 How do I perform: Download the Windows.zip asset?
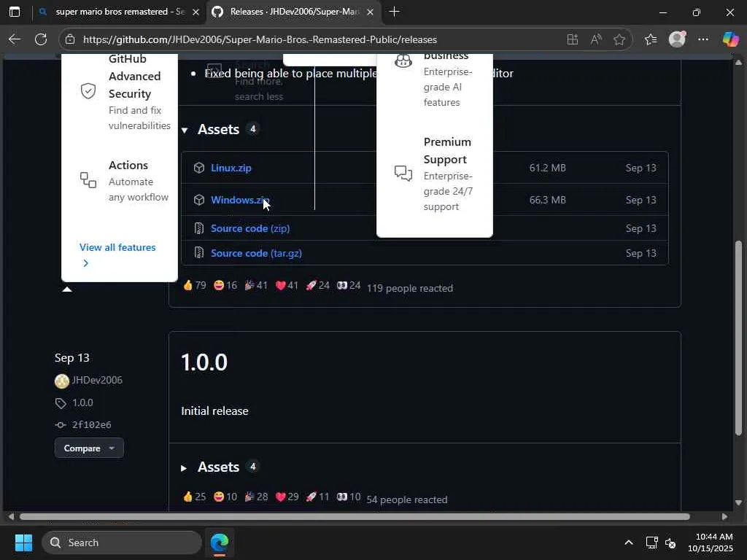[x=240, y=200]
